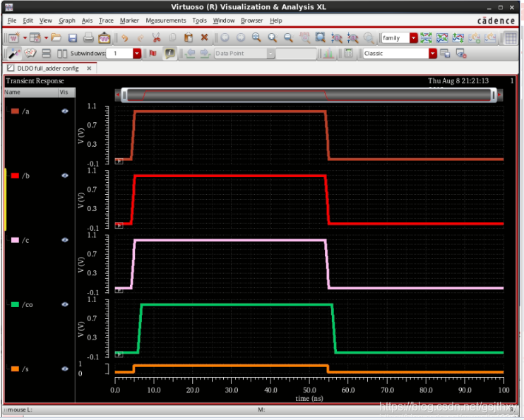The height and width of the screenshot is (420, 524).
Task: Click the combine analog traces icon
Action: [x=442, y=37]
